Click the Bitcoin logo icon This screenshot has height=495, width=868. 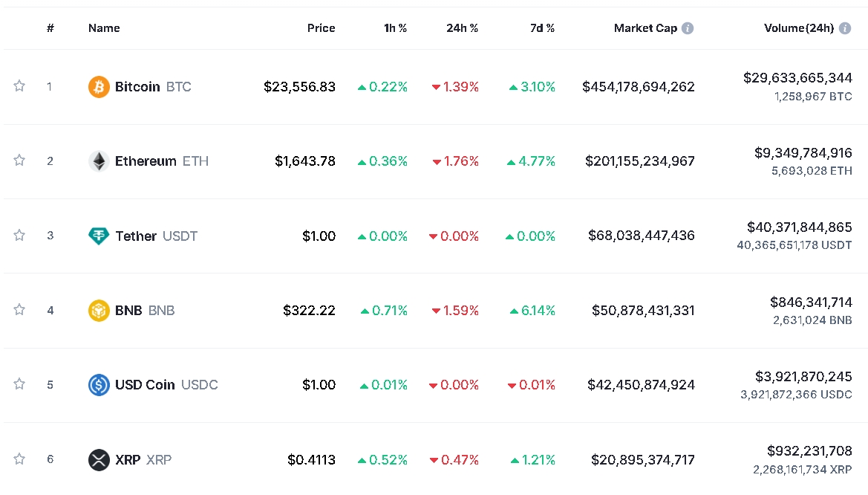(x=99, y=87)
